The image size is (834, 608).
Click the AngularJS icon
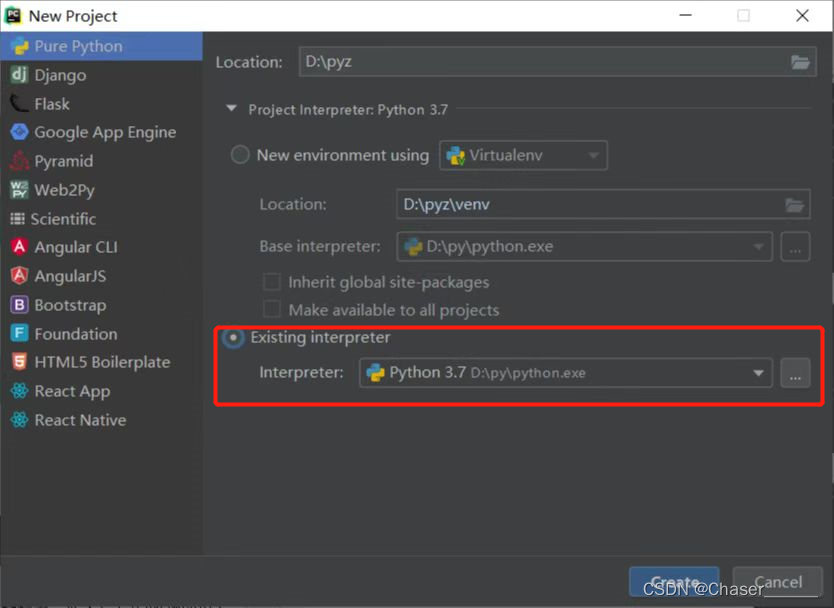click(19, 276)
